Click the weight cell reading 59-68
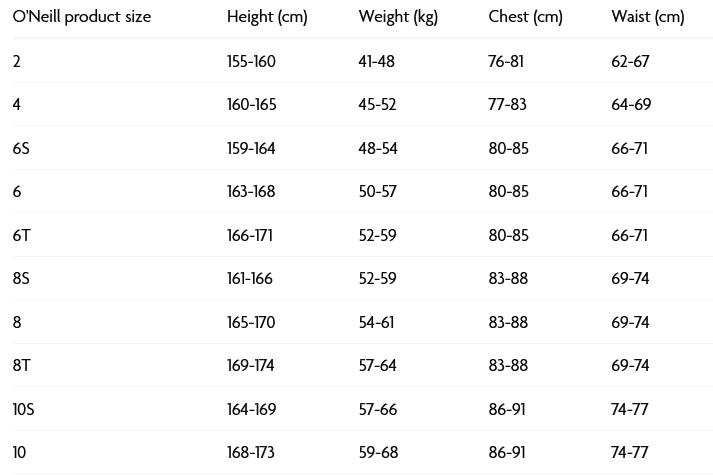Viewport: 713px width, 475px height. (x=378, y=453)
